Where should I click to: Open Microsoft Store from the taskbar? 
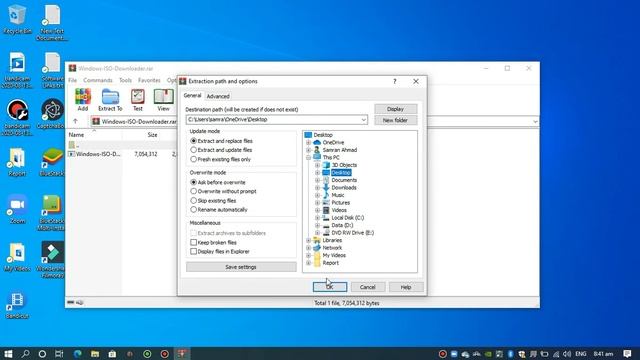[112, 353]
